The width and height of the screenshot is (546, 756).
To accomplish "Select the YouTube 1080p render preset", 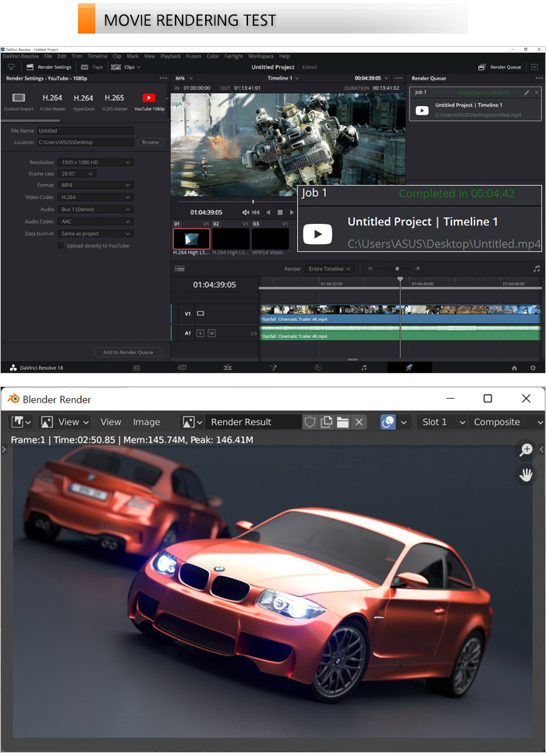I will click(149, 101).
